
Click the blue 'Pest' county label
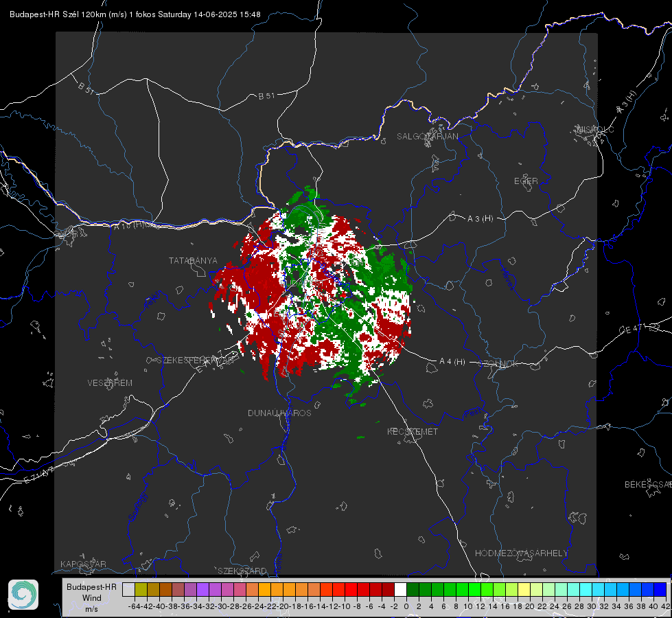click(473, 413)
